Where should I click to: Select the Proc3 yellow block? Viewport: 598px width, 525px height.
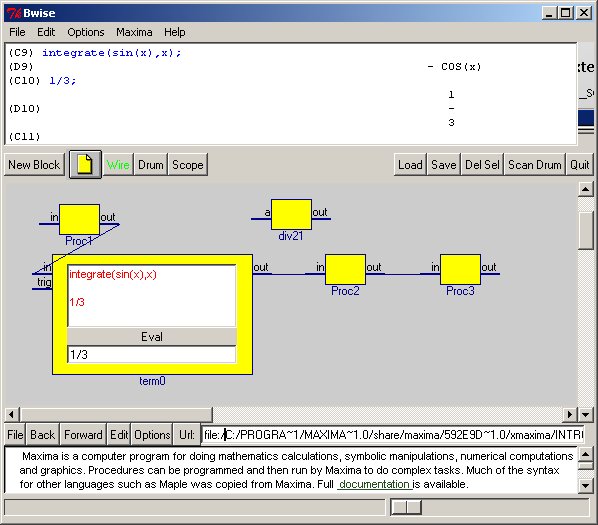pyautogui.click(x=460, y=270)
